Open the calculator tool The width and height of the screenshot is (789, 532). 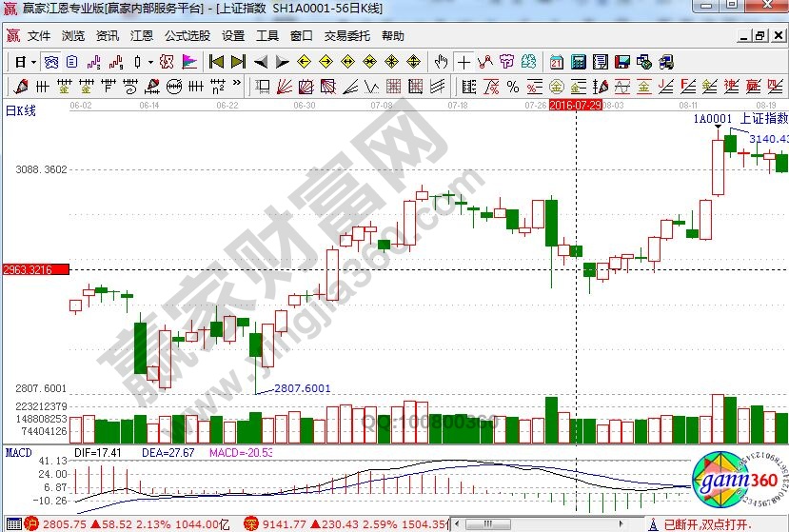pos(578,62)
